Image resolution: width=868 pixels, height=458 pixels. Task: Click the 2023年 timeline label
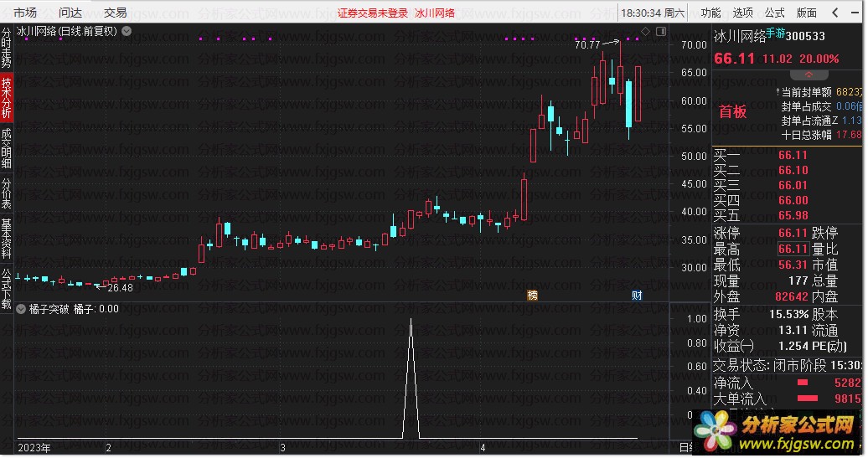pyautogui.click(x=34, y=447)
